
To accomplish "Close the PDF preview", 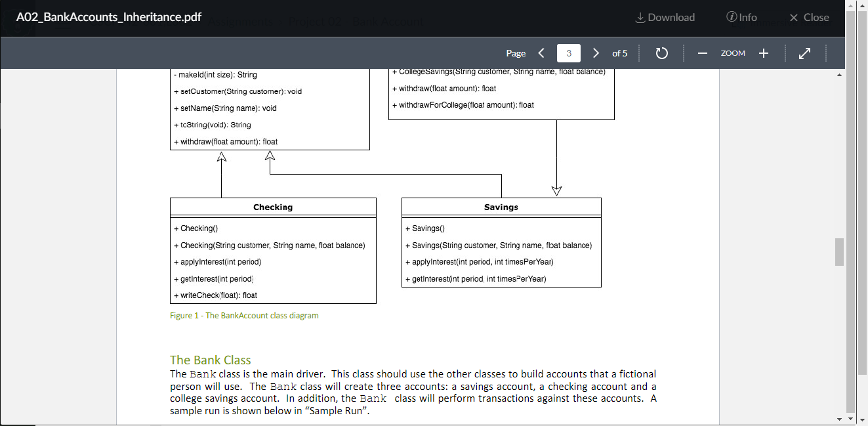I will tap(810, 18).
